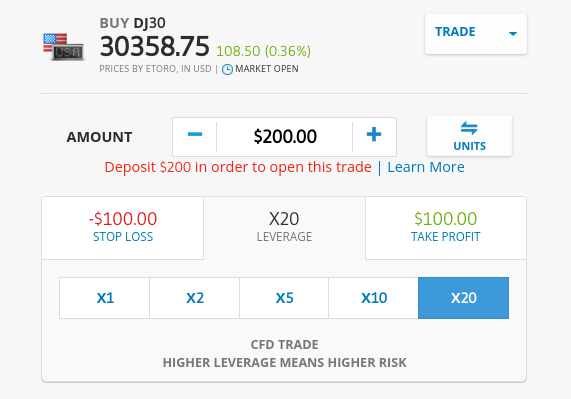The width and height of the screenshot is (571, 399).
Task: Click the TRADE order type selector
Action: point(476,33)
